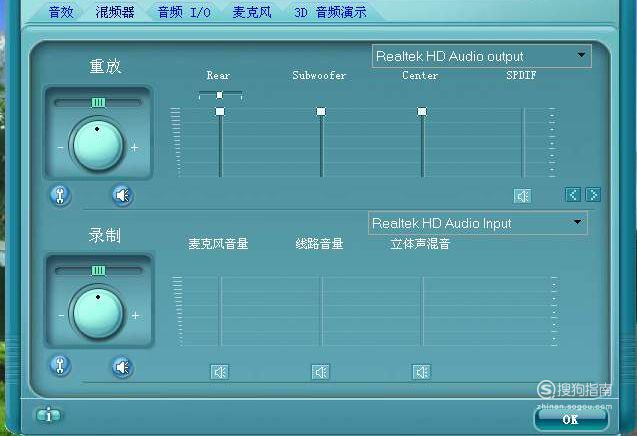Mute playback with 重放 speaker icon

[x=122, y=195]
